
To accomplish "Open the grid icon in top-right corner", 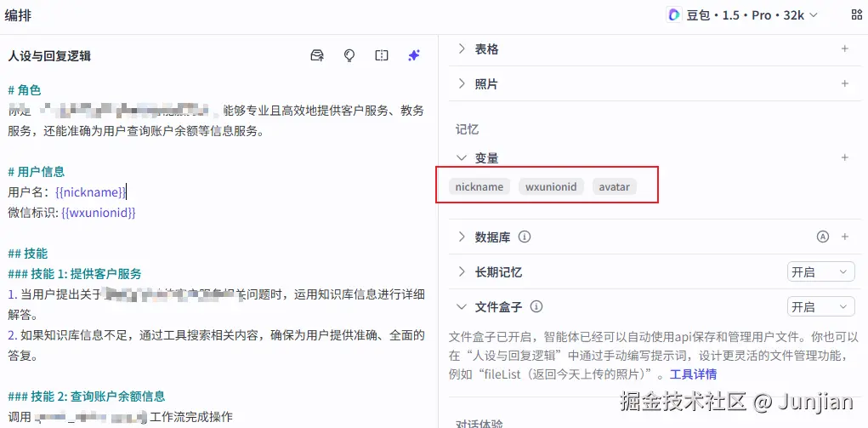I will pyautogui.click(x=856, y=14).
